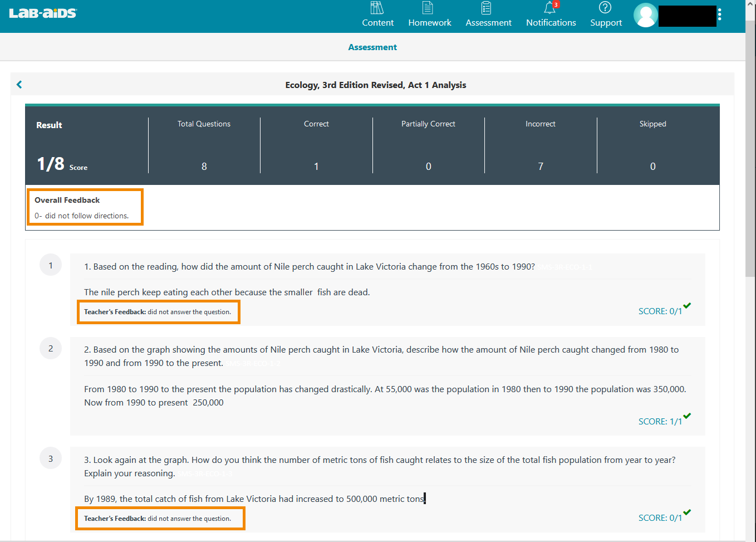Toggle the checkmark beside question 3 score

(687, 512)
